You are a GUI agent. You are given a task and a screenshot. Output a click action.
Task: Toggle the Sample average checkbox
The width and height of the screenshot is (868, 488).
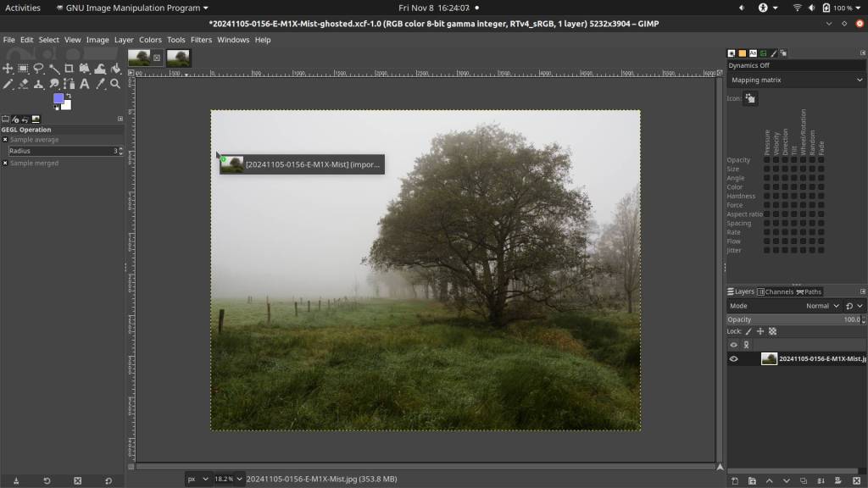pos(5,140)
